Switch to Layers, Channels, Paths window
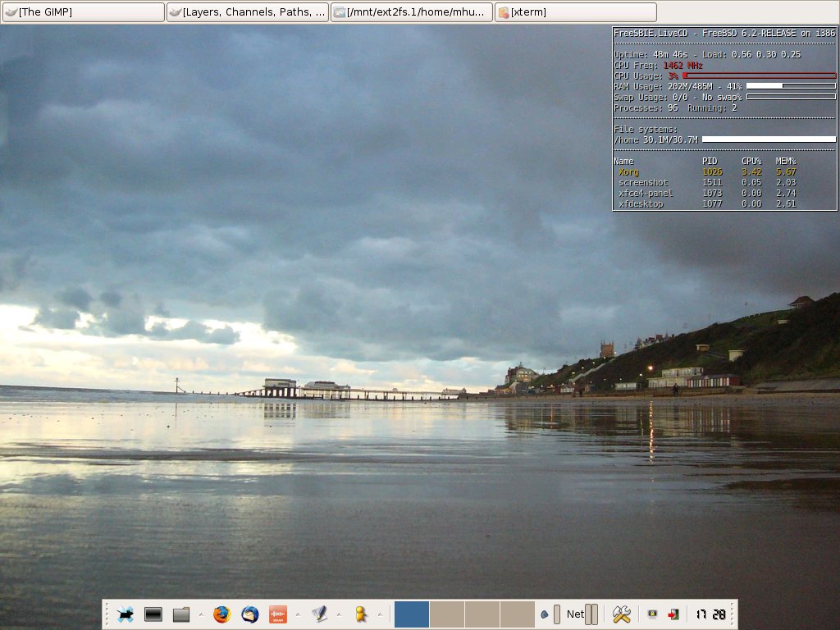 point(247,12)
